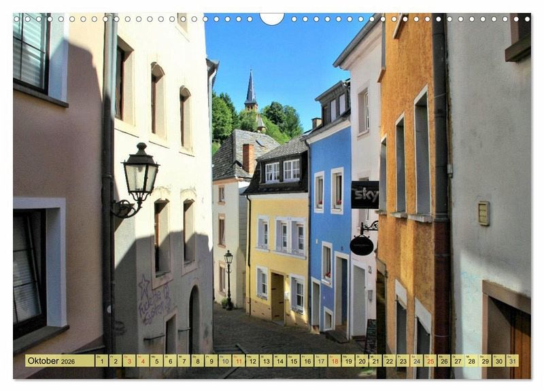
Task: Pick the red day 4 cell
Action: pyautogui.click(x=143, y=361)
